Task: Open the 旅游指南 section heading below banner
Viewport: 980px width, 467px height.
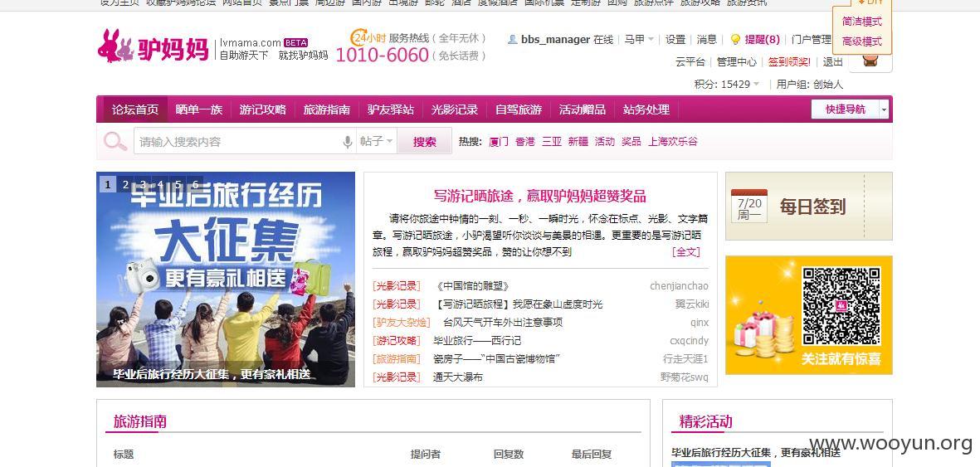Action: [140, 421]
